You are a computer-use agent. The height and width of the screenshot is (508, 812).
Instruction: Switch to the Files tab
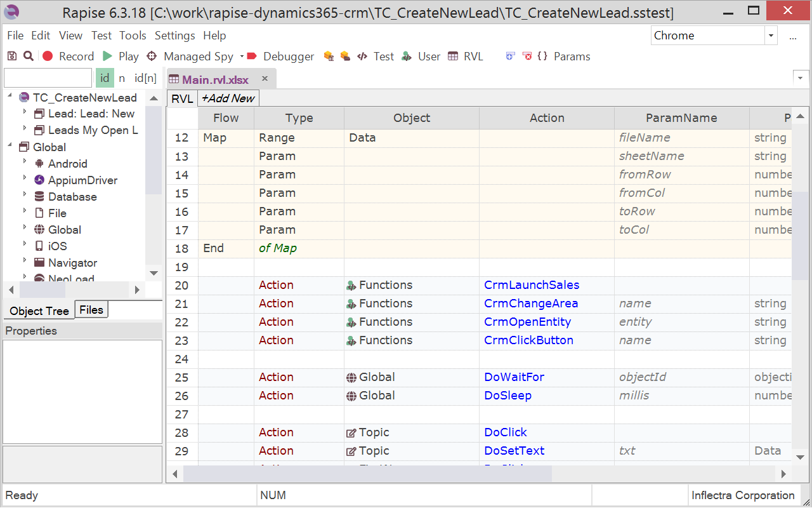91,310
